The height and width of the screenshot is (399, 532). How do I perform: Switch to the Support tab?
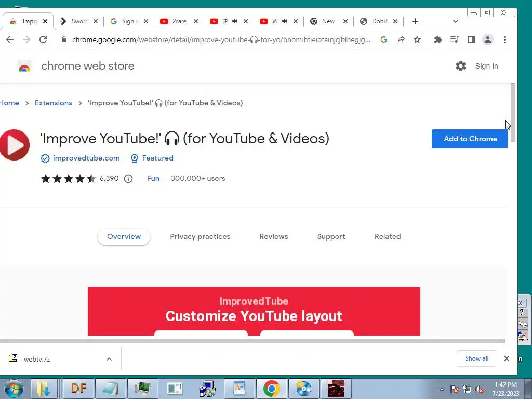pyautogui.click(x=331, y=236)
